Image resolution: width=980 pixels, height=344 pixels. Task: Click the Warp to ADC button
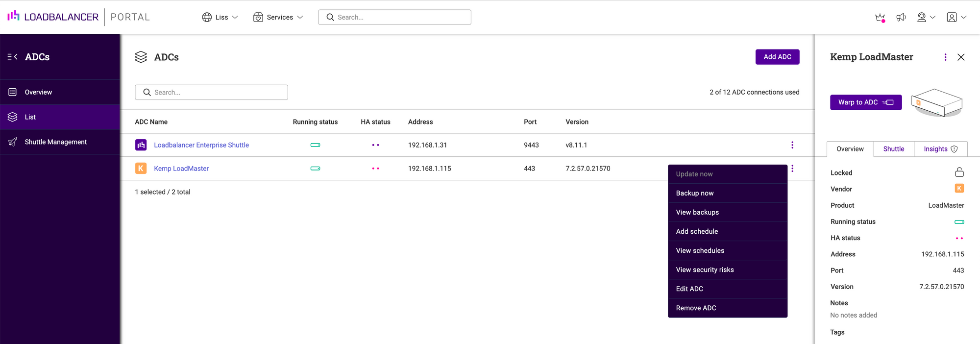click(866, 102)
